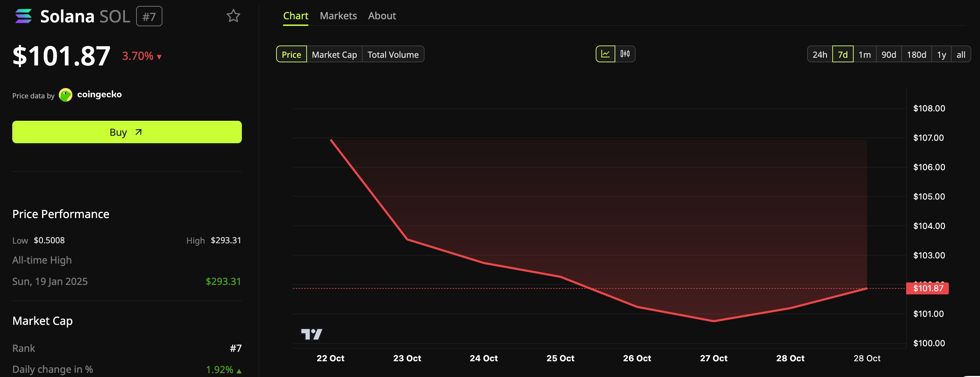The height and width of the screenshot is (377, 980).
Task: Click the $101.87 current price marker
Action: [928, 288]
